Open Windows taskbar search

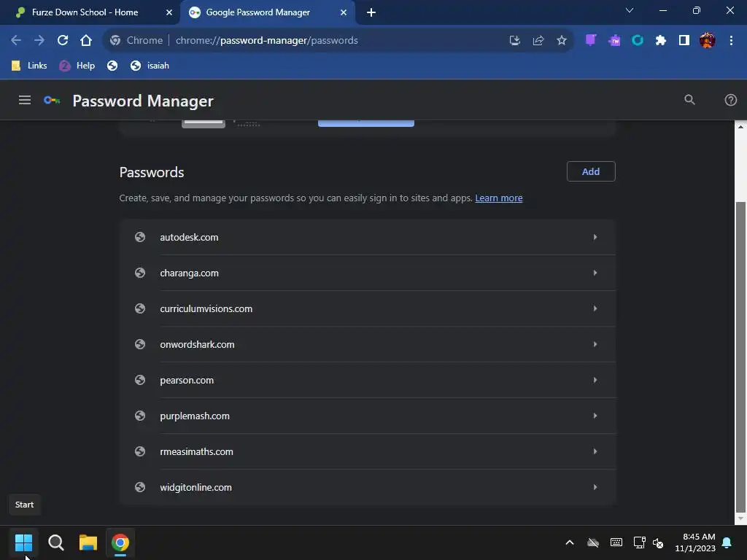click(x=55, y=542)
